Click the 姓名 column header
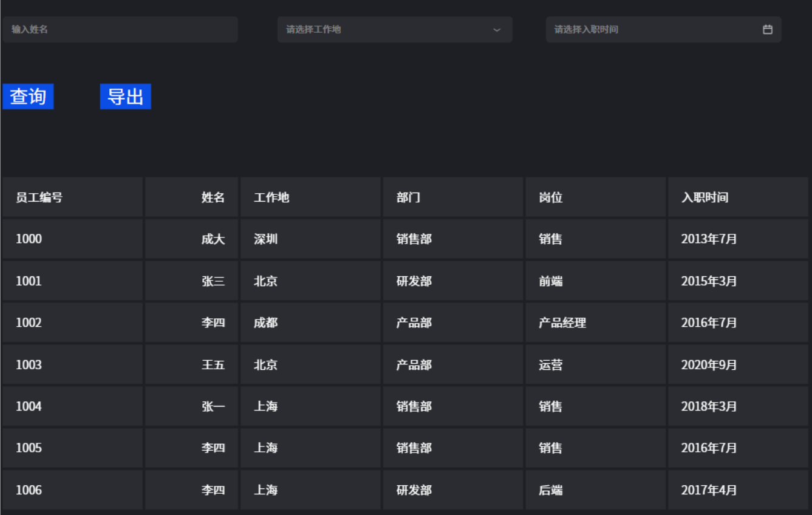Screen dimensions: 812x515 point(192,197)
